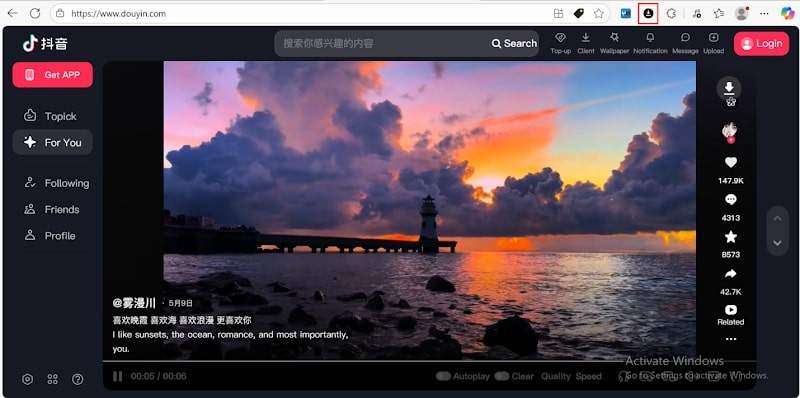Click the 00:05 / 00:06 time display
800x398 pixels.
[x=158, y=376]
